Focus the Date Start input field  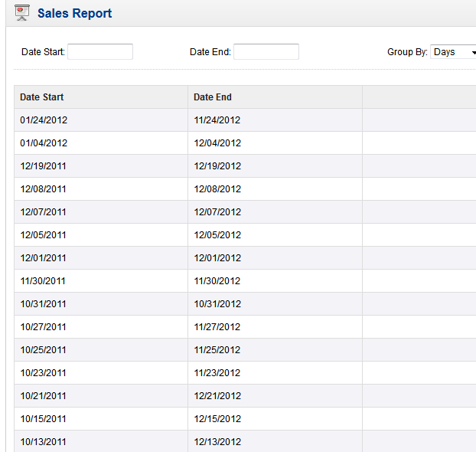100,51
